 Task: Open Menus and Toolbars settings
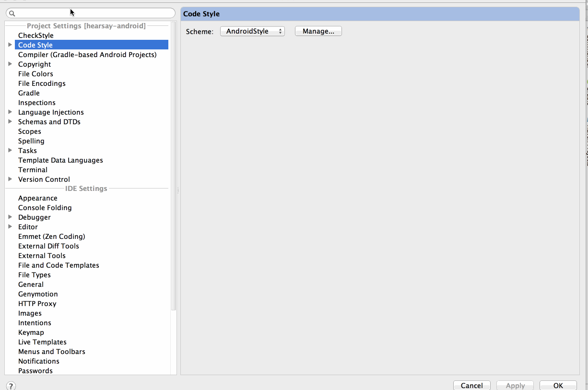(x=52, y=352)
